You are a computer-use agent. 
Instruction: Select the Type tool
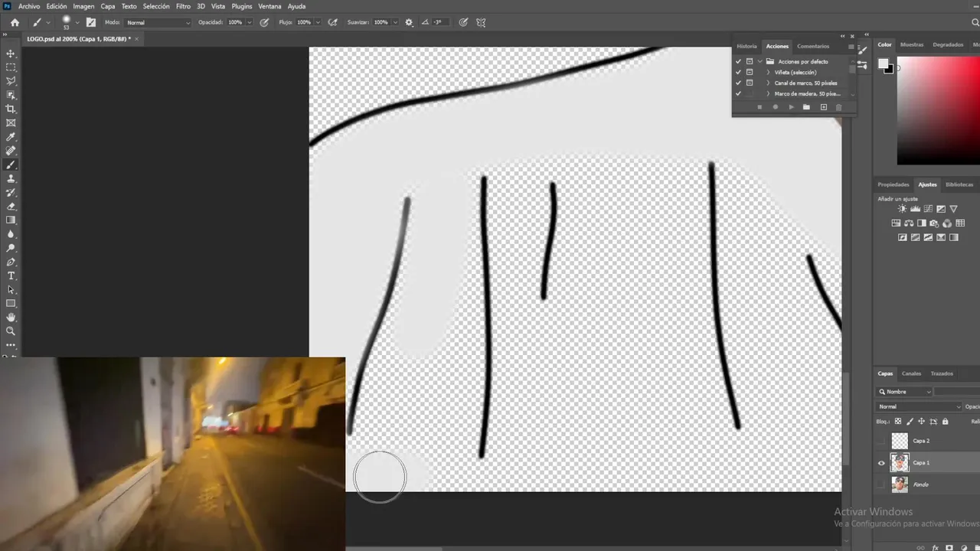tap(11, 275)
